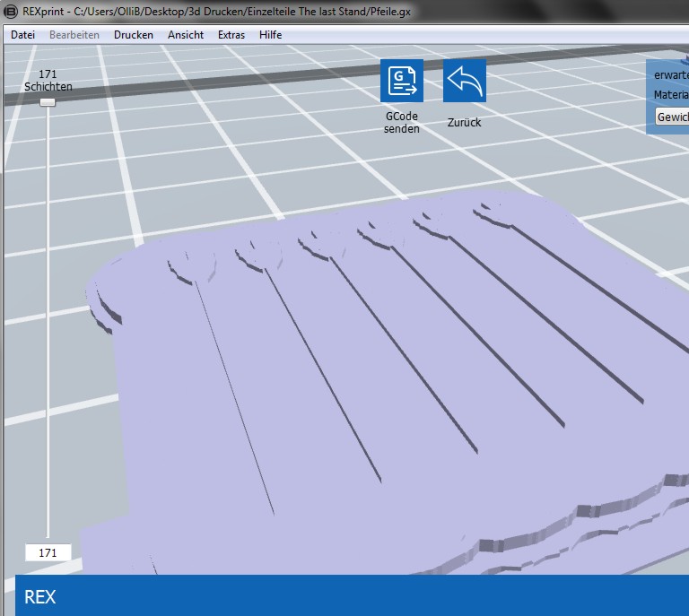Click the Zurück back arrow icon
The height and width of the screenshot is (616, 689).
(464, 82)
